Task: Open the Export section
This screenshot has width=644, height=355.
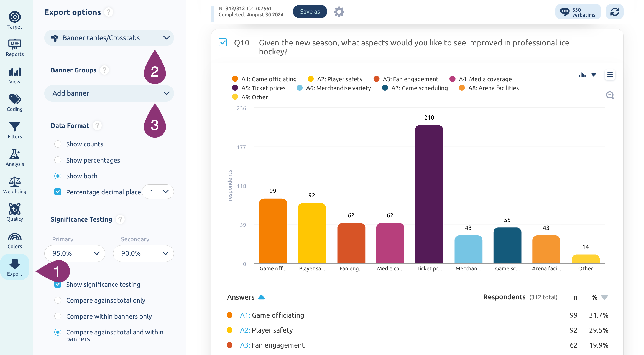Action: click(15, 267)
